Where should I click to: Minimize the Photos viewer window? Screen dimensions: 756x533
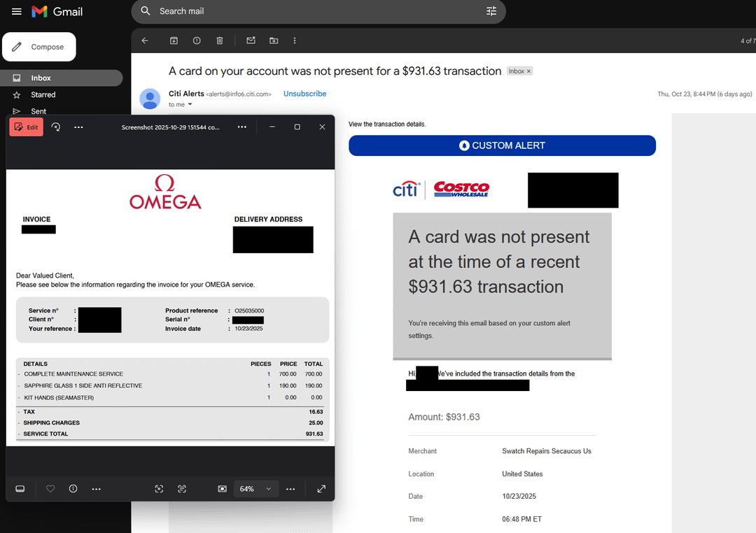pos(272,127)
